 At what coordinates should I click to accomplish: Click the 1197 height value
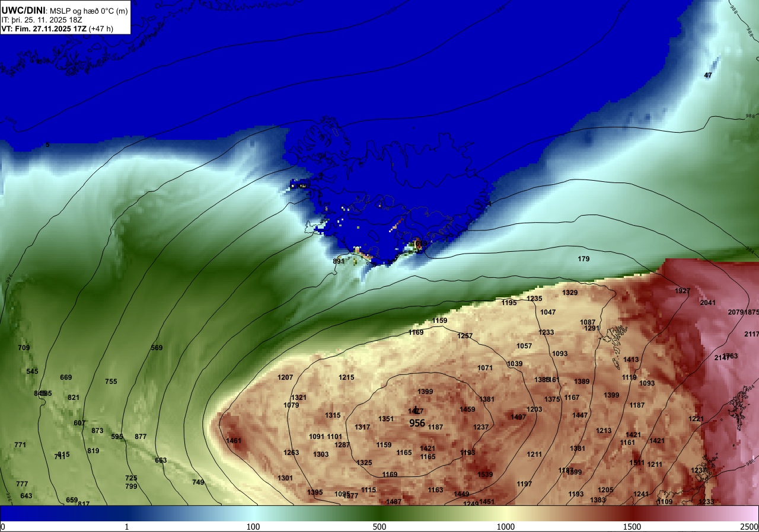pyautogui.click(x=524, y=484)
